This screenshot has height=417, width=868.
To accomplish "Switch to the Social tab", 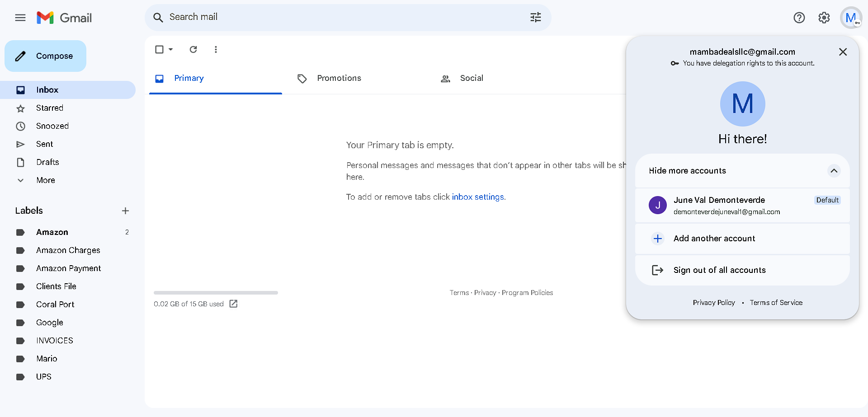I will click(x=501, y=78).
